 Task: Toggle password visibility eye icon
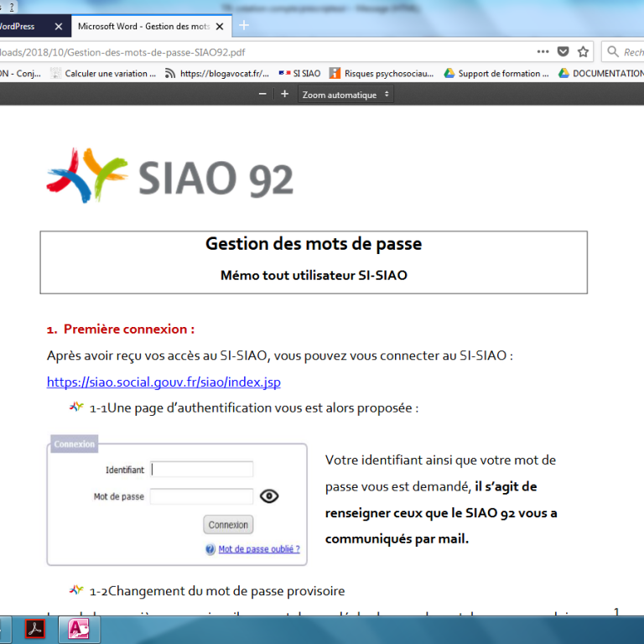tap(269, 496)
